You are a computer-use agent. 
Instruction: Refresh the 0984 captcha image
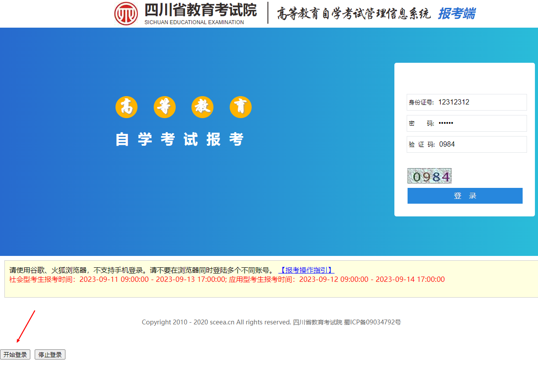click(429, 176)
